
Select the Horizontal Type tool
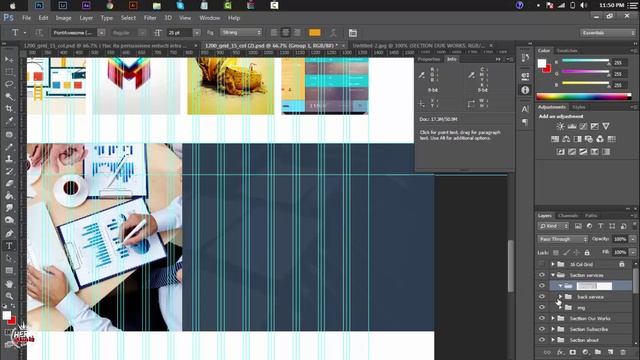click(9, 246)
